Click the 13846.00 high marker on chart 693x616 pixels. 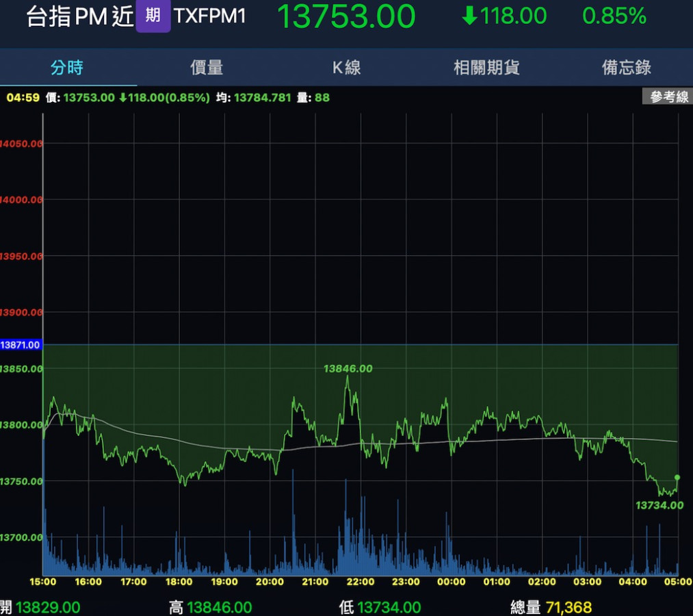(348, 368)
